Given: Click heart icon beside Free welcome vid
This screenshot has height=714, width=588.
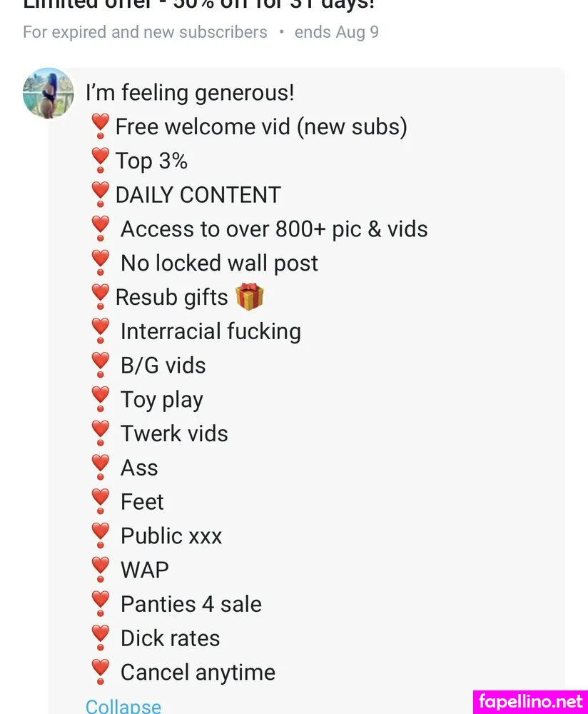Looking at the screenshot, I should click(x=101, y=126).
